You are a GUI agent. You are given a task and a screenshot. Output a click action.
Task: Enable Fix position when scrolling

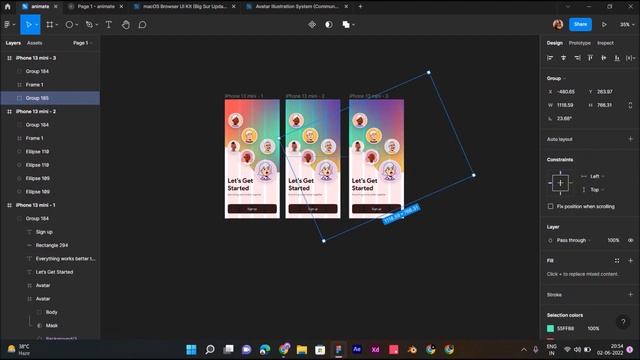(551, 207)
